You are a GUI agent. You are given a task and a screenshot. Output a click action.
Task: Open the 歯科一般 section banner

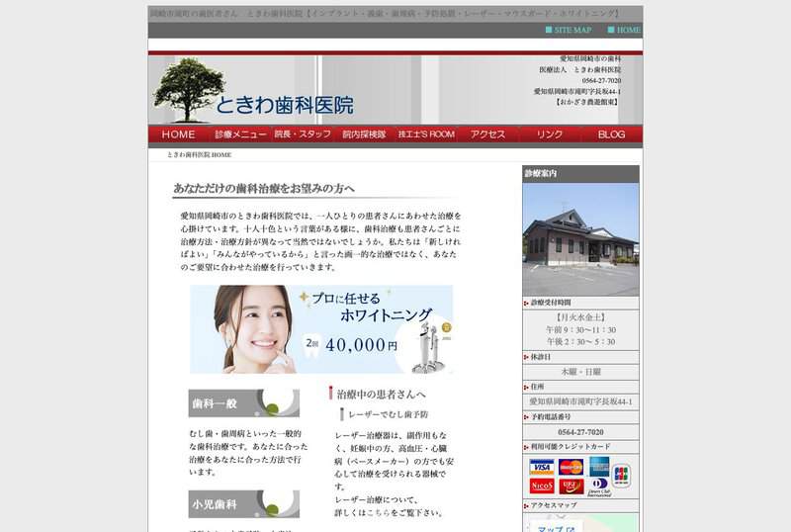tap(243, 402)
